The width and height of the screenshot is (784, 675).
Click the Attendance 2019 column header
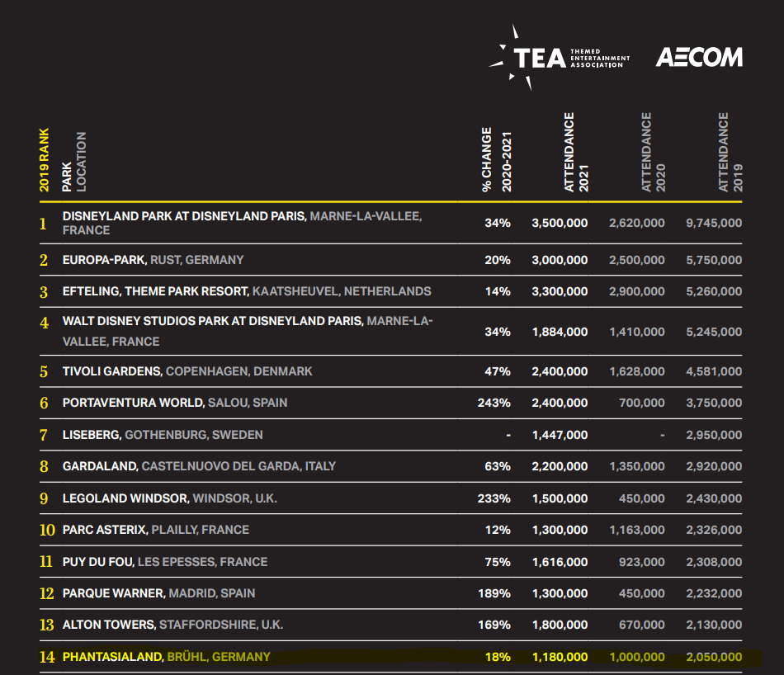(730, 152)
